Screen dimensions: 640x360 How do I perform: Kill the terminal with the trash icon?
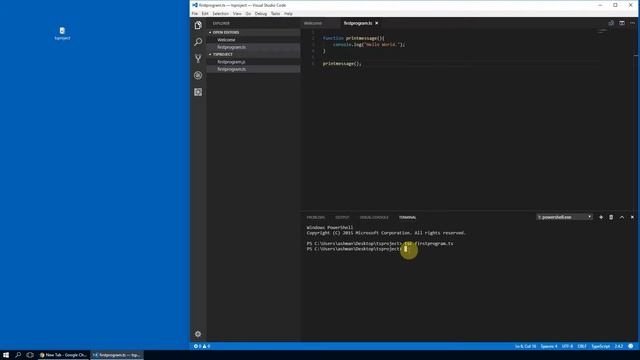click(x=611, y=217)
